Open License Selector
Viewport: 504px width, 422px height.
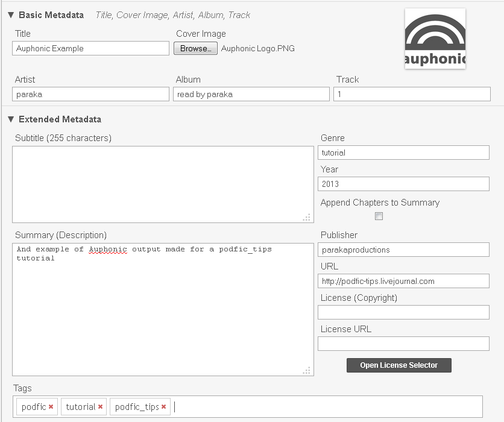pyautogui.click(x=398, y=365)
